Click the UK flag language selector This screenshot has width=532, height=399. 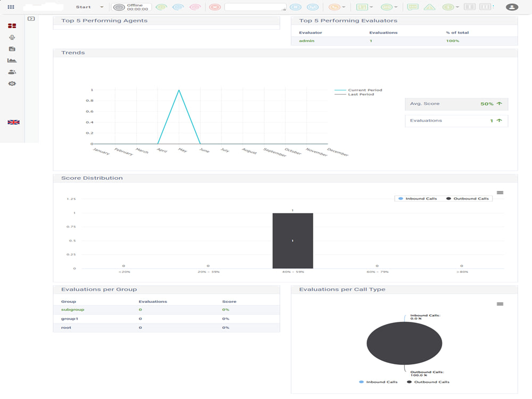[14, 122]
